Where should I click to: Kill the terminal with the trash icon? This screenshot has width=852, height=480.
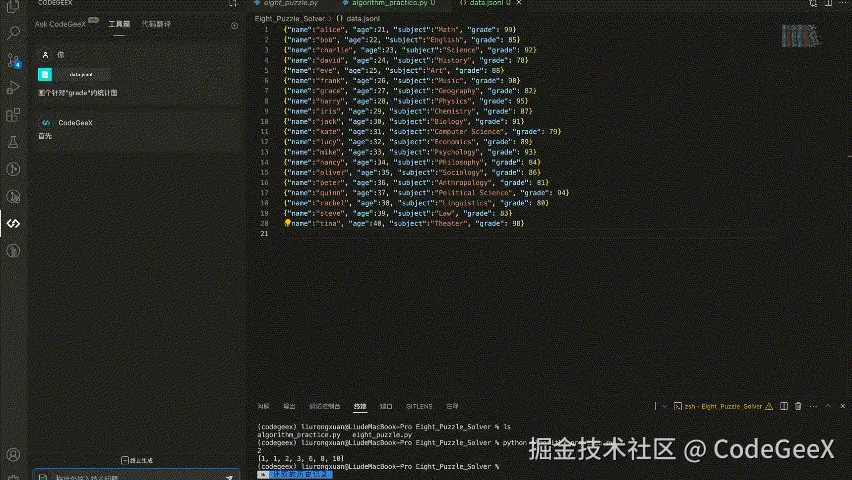(x=798, y=406)
